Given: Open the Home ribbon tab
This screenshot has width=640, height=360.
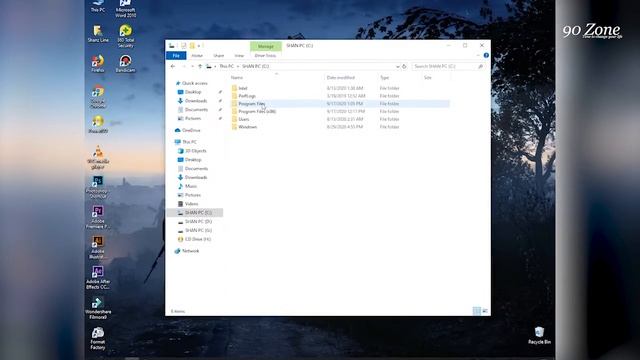Looking at the screenshot, I should (197, 56).
